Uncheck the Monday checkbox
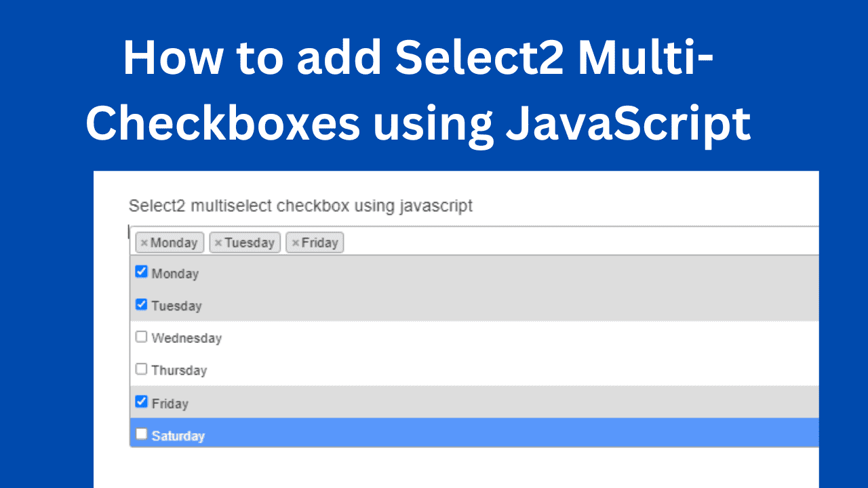 click(141, 272)
